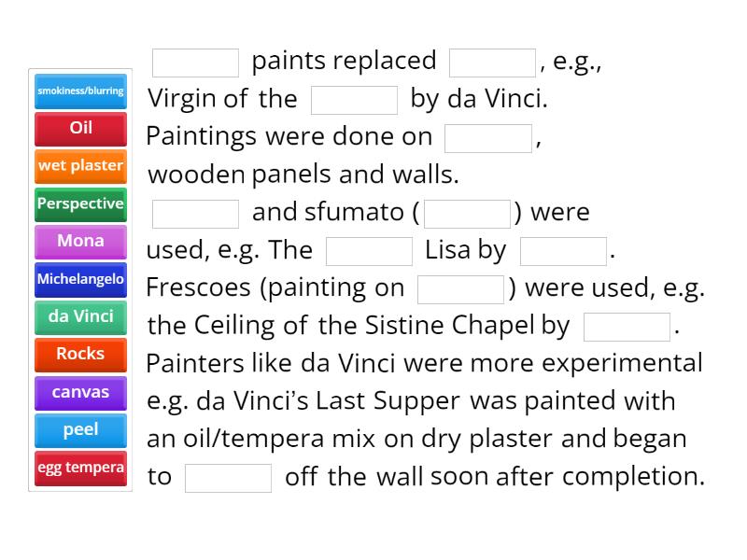This screenshot has height=560, width=747.
Task: Click the blank between "The" and "Lisa"
Action: point(368,250)
